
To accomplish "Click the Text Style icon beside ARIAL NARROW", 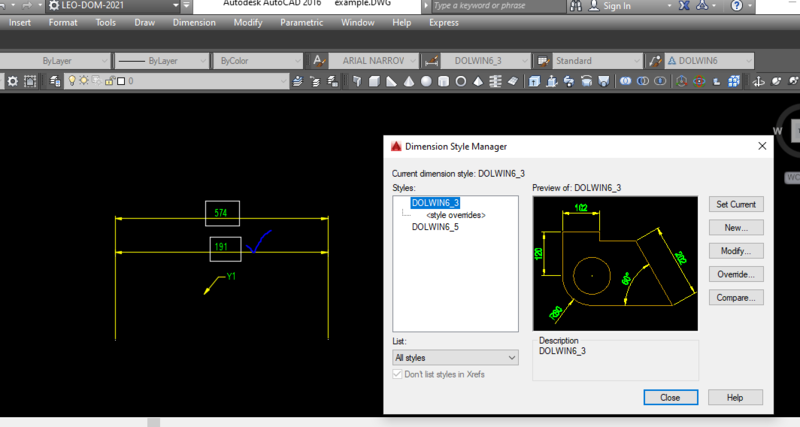I will point(320,60).
